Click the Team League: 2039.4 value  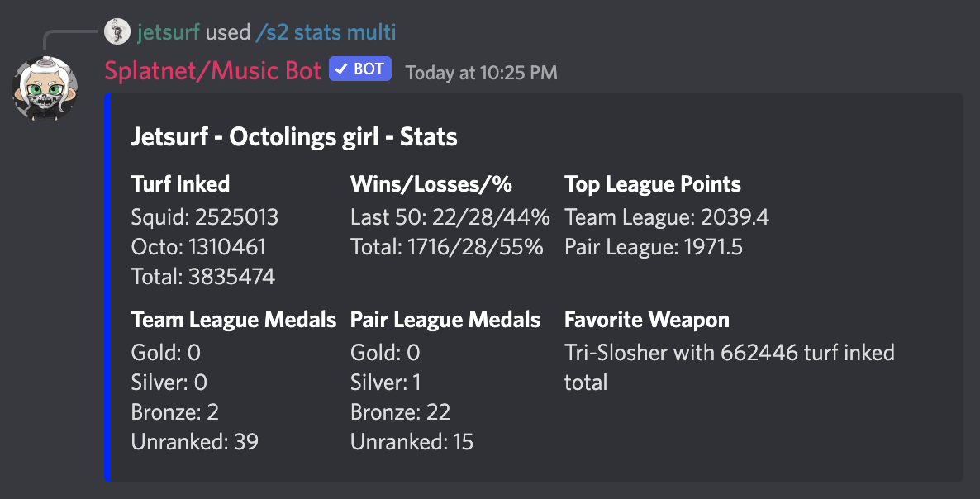667,217
